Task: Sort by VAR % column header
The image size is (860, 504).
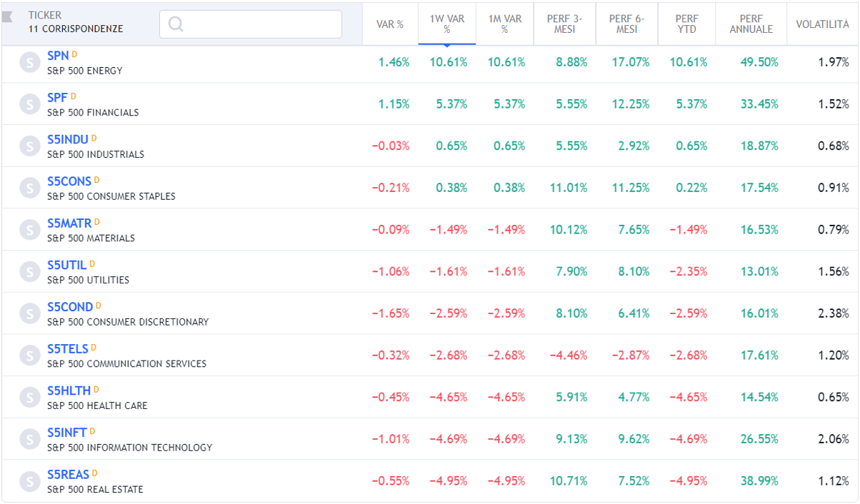Action: click(390, 24)
